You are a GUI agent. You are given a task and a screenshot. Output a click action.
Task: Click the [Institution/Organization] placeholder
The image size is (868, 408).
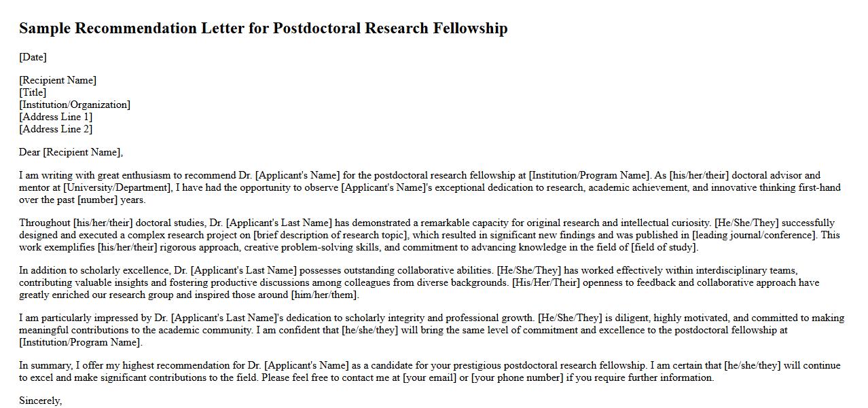[x=75, y=105]
